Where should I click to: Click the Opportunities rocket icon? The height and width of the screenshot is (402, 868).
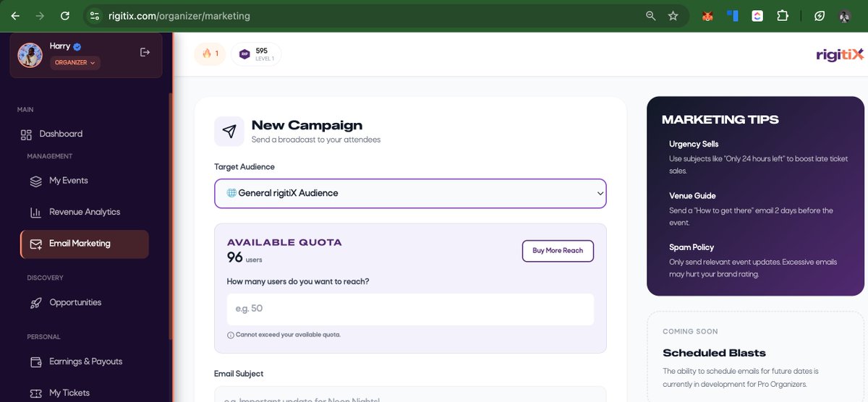(x=35, y=303)
